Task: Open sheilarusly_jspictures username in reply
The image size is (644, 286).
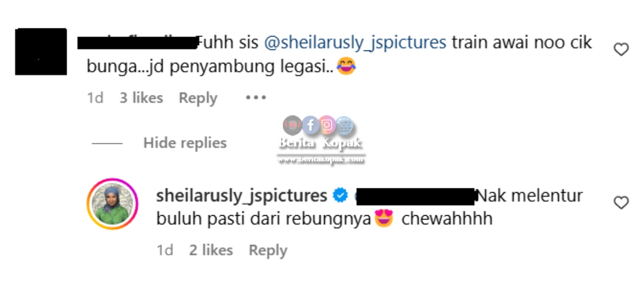Action: [241, 196]
